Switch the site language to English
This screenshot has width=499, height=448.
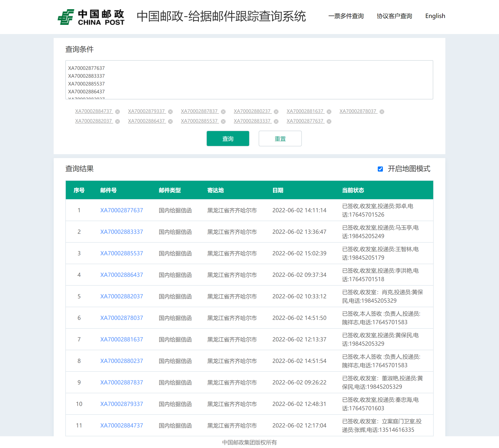click(x=435, y=16)
